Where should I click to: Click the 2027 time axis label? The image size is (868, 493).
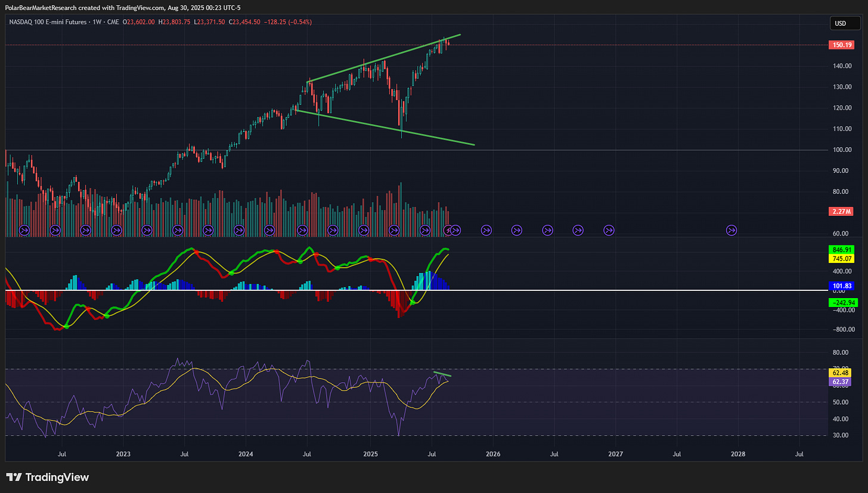[616, 454]
